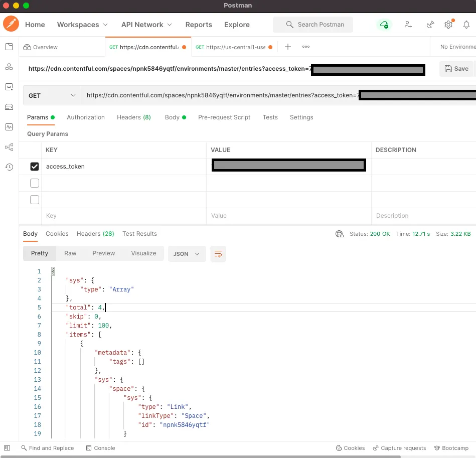Image resolution: width=476 pixels, height=458 pixels.
Task: Click the new parameter Value field
Action: 289,216
